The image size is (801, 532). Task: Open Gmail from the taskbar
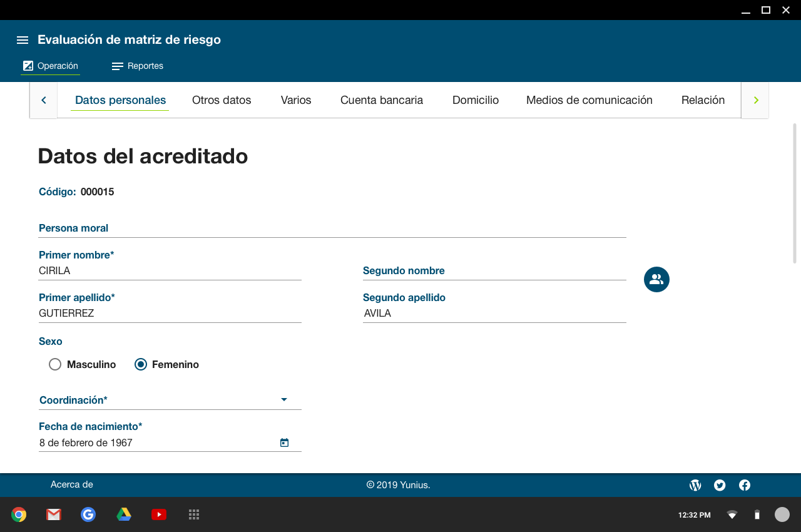pos(54,514)
